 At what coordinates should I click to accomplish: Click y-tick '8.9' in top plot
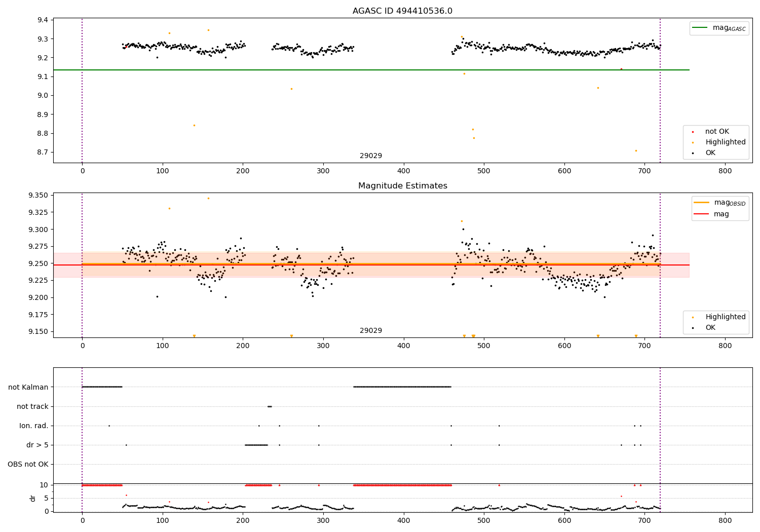[x=43, y=115]
